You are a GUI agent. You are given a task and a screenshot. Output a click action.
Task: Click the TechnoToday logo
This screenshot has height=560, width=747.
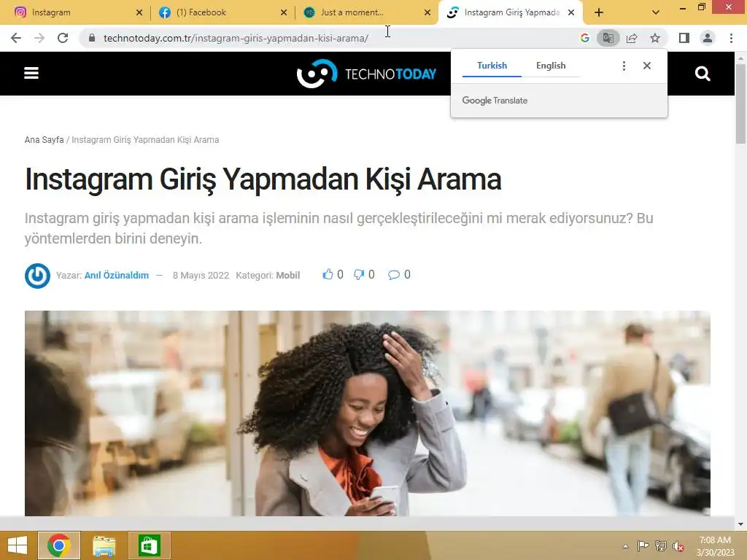[x=366, y=74]
